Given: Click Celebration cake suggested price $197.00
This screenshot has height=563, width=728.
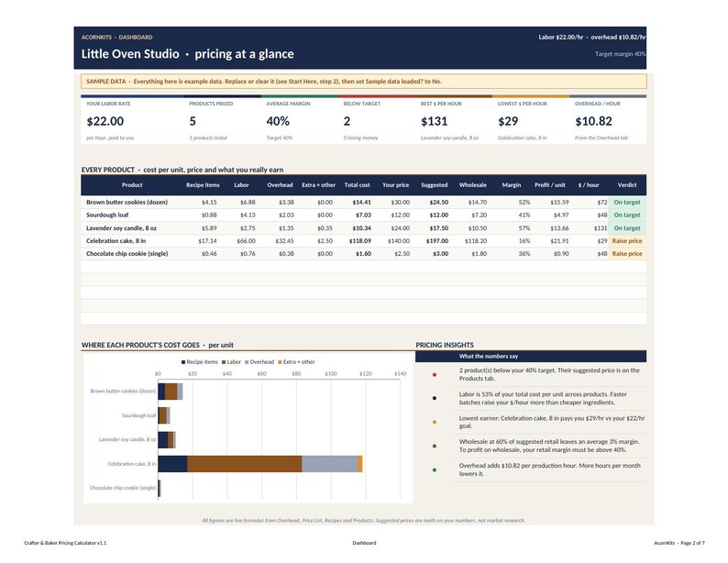Looking at the screenshot, I should click(437, 241).
